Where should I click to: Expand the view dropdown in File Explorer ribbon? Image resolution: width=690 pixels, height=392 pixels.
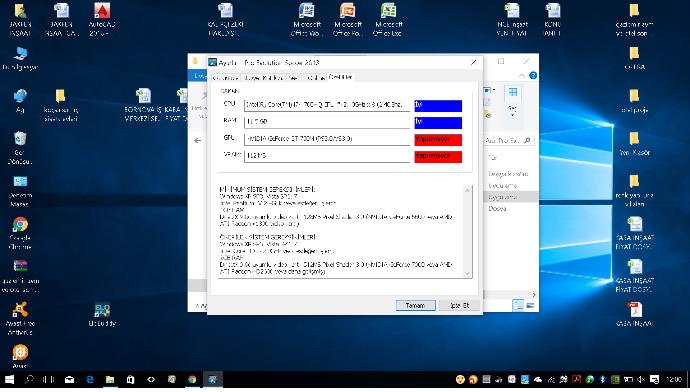coord(513,115)
